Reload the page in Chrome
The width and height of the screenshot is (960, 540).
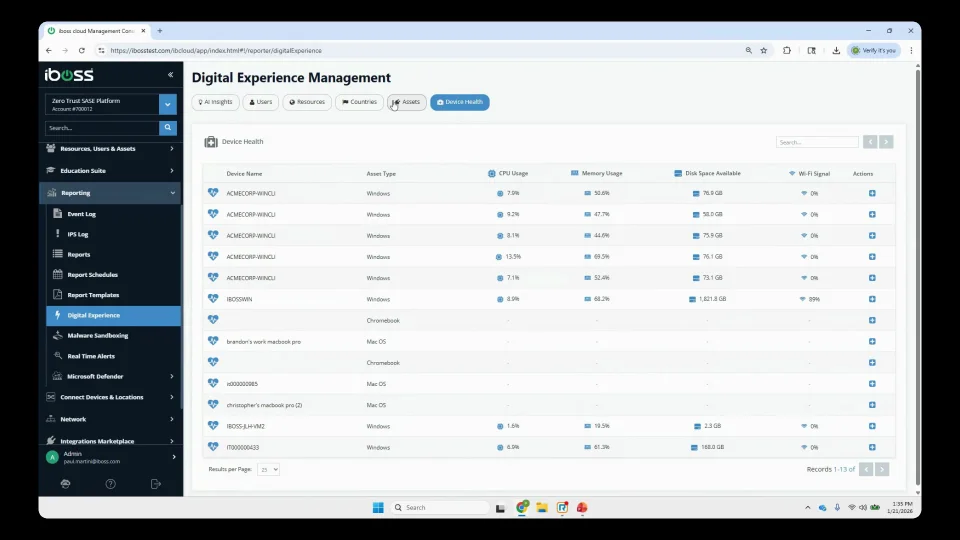click(81, 51)
